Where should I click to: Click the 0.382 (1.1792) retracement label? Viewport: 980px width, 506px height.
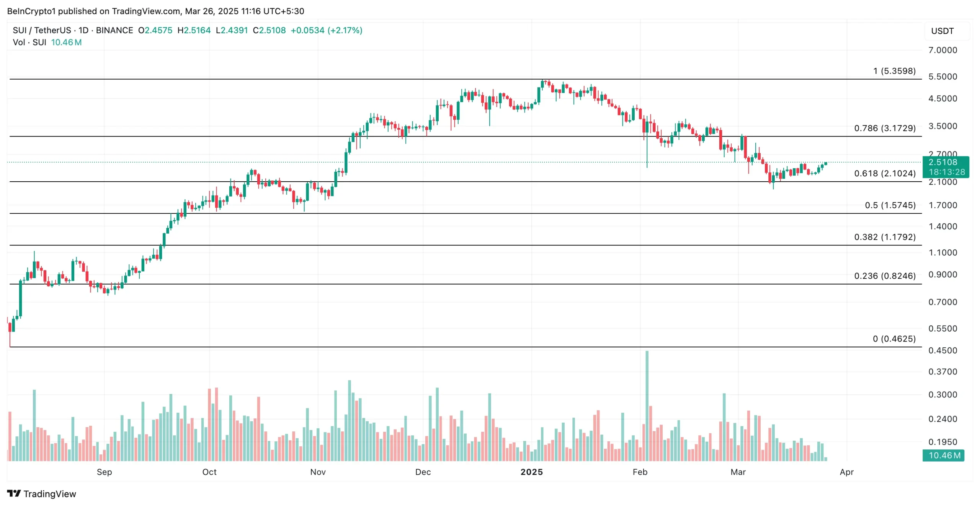point(884,237)
